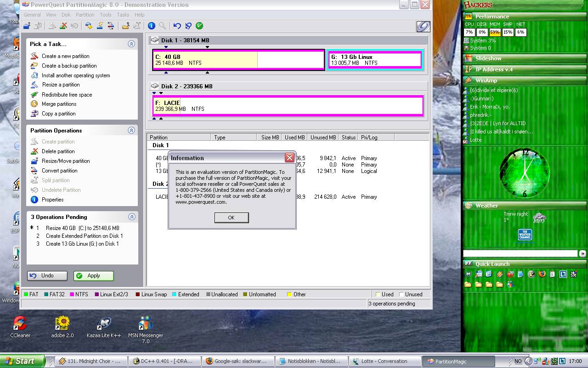The width and height of the screenshot is (588, 368).
Task: Click the MSN butterfly icon in Quick Launch second row
Action: (x=510, y=284)
